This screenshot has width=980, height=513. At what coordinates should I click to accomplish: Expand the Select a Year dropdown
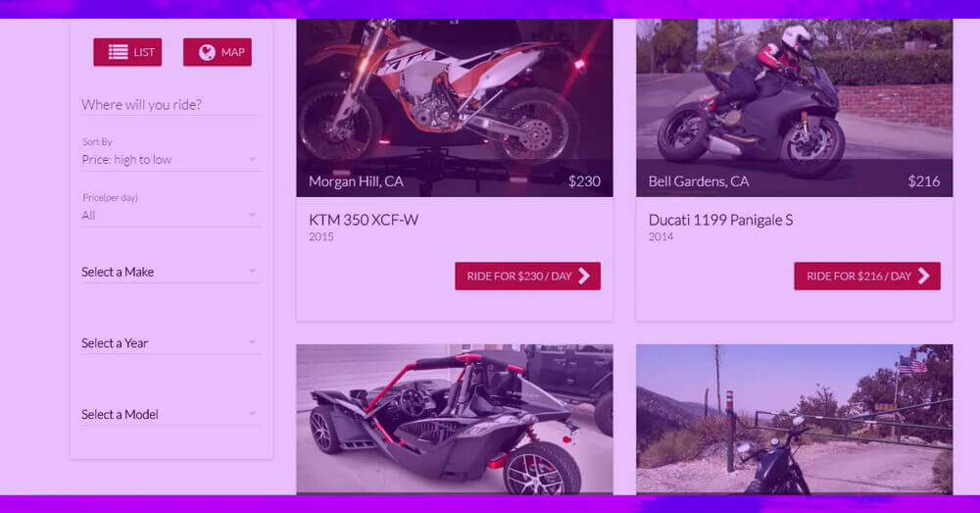coord(170,343)
